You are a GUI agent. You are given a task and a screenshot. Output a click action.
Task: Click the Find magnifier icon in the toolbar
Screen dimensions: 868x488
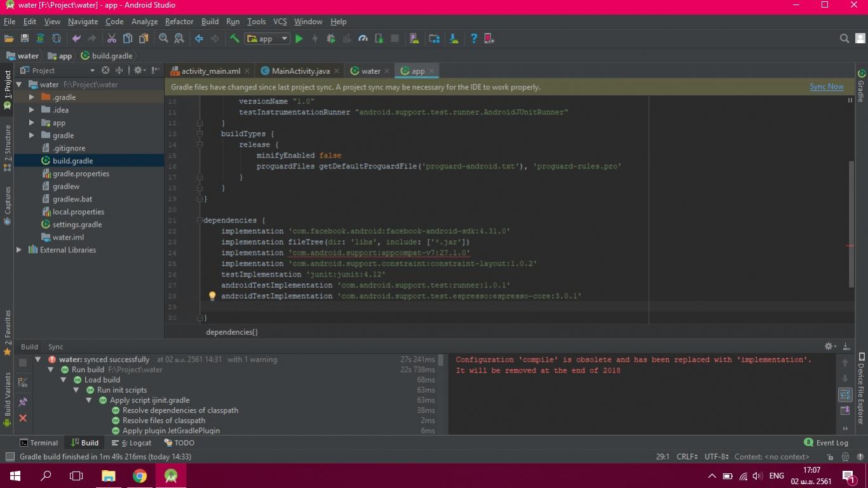pos(163,39)
